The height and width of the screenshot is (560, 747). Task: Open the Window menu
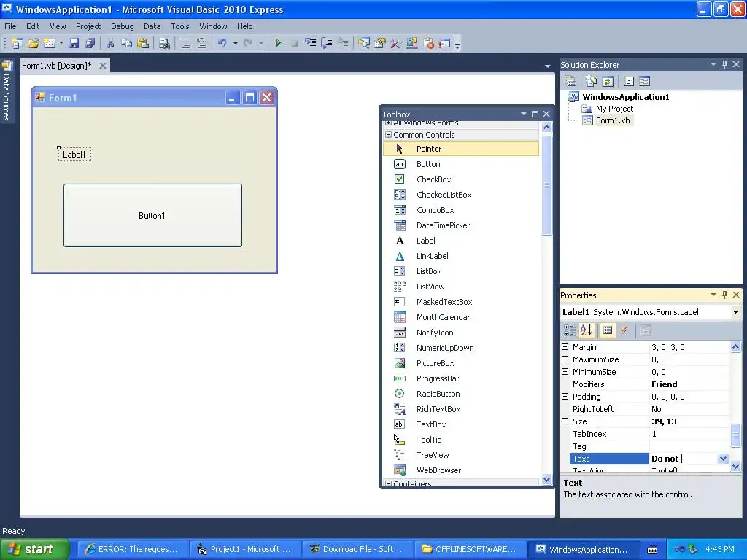213,26
